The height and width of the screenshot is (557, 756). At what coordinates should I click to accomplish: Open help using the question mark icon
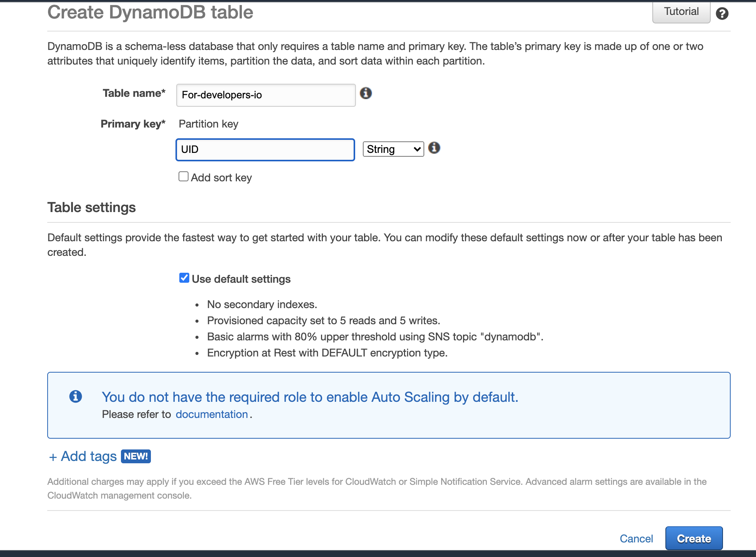coord(722,13)
